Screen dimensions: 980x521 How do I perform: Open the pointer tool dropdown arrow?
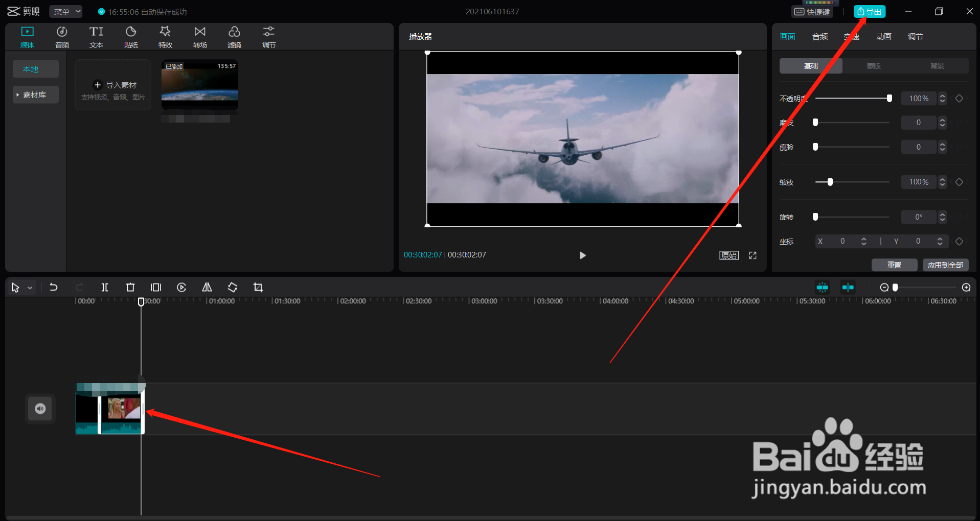[30, 288]
